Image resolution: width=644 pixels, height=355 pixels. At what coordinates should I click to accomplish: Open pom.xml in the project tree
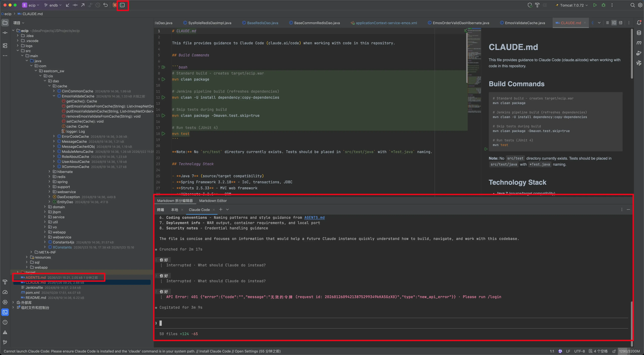click(32, 292)
